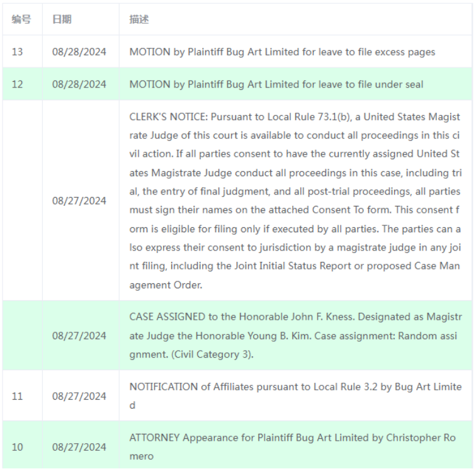Click the date beside the Case Assigned entry
Viewport: 476px width, 469px height.
(x=79, y=336)
